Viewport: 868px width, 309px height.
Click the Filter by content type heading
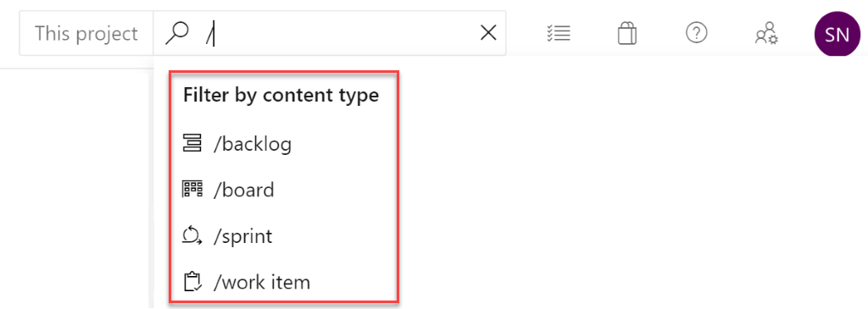(281, 95)
